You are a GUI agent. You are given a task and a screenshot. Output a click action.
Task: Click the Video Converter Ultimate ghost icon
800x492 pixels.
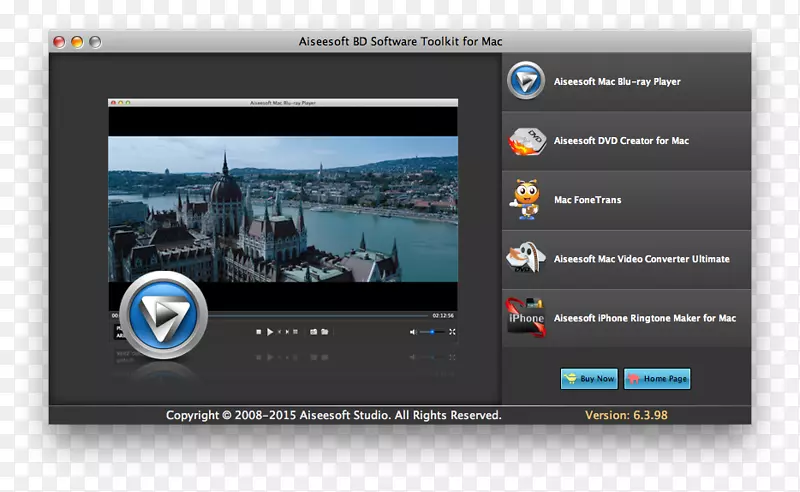(525, 259)
